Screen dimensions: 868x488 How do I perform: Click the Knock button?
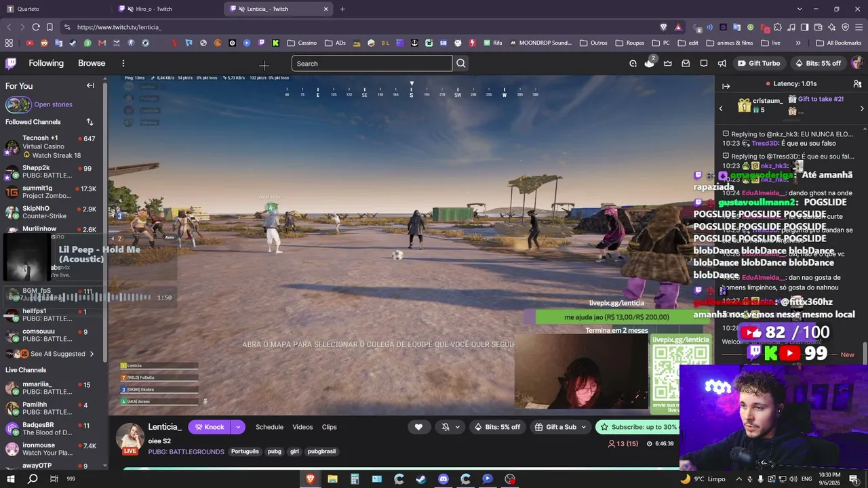click(210, 427)
